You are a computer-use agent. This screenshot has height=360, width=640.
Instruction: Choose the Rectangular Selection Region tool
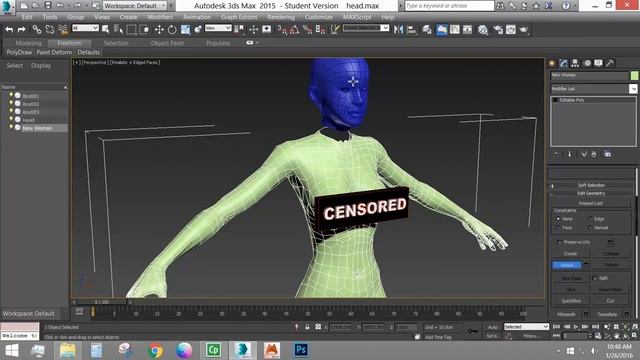[x=131, y=29]
